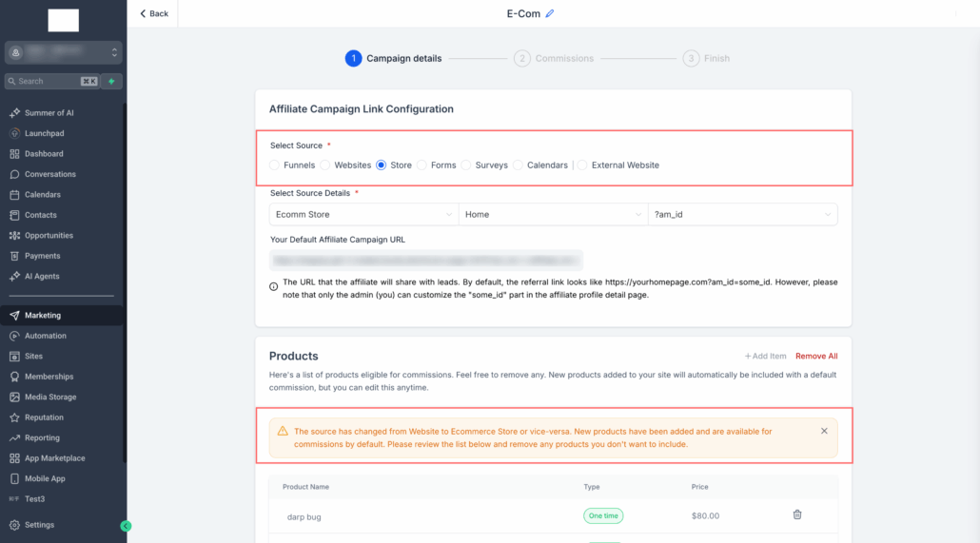
Task: Open Marketing in the sidebar
Action: [62, 316]
